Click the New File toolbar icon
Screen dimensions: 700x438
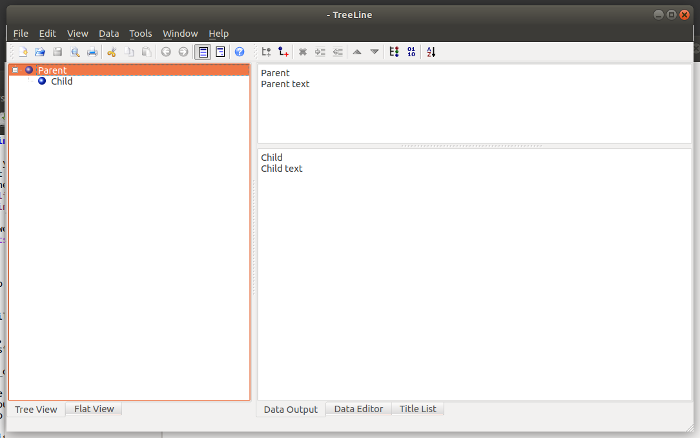click(22, 52)
